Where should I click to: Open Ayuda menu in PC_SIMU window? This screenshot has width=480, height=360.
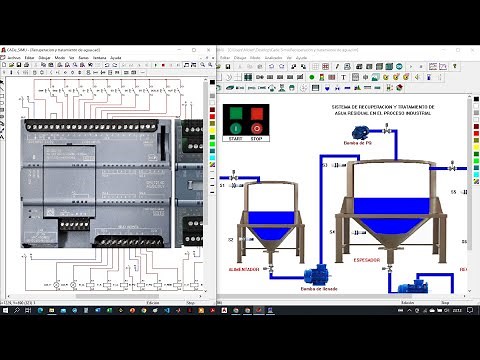click(x=301, y=58)
